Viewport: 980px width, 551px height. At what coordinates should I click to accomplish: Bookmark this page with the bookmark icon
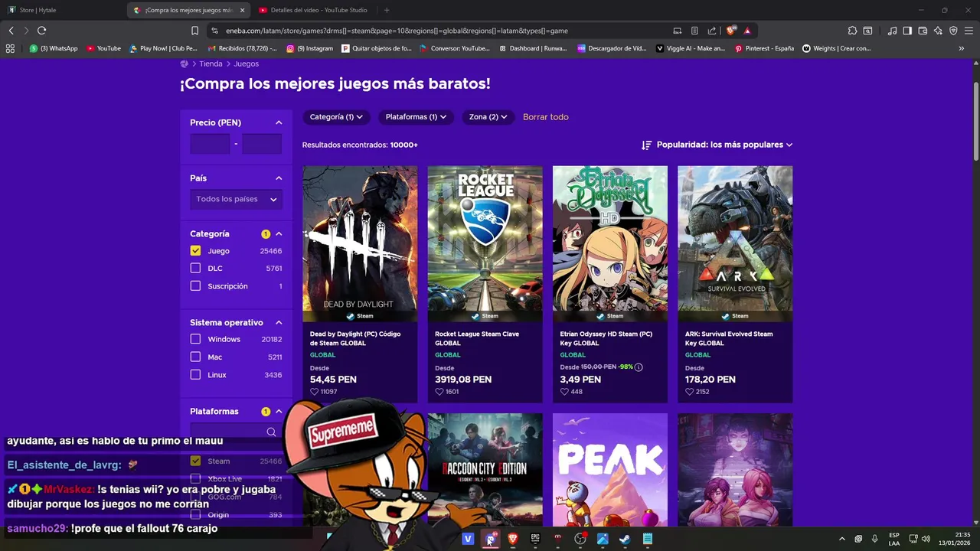(194, 31)
